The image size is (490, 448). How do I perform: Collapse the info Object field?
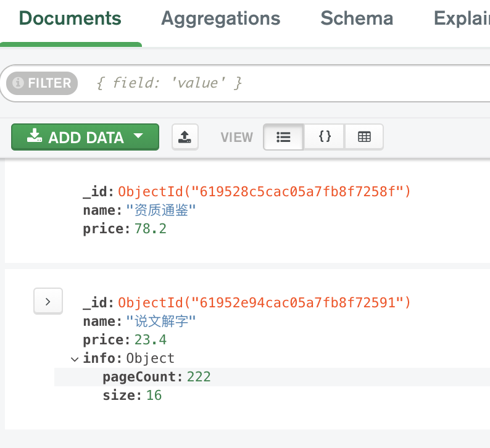[75, 359]
